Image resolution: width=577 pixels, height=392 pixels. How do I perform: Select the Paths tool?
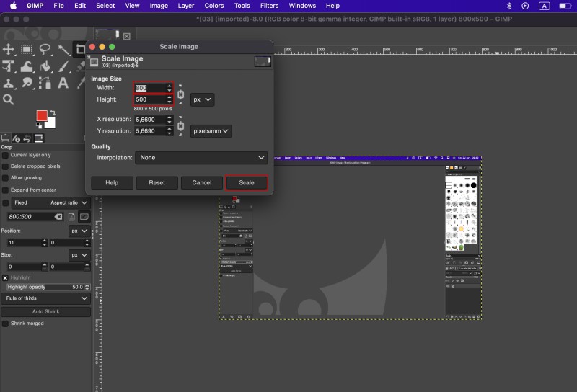(x=45, y=84)
